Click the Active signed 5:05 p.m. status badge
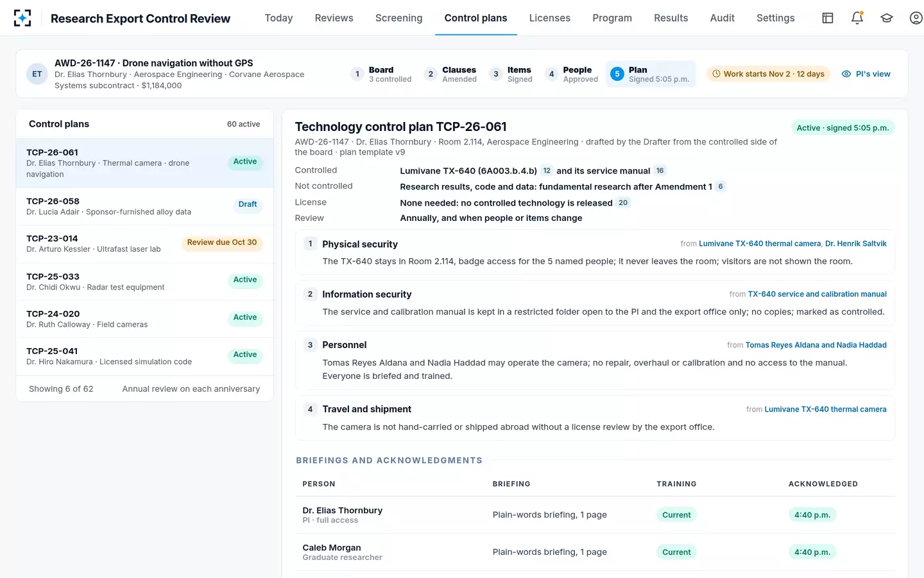924x578 pixels. [843, 128]
